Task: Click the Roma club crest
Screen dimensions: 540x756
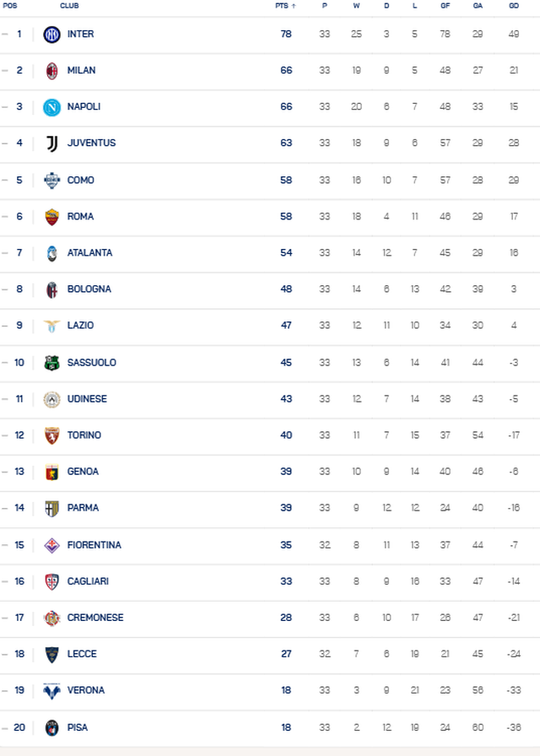Action: (x=52, y=216)
